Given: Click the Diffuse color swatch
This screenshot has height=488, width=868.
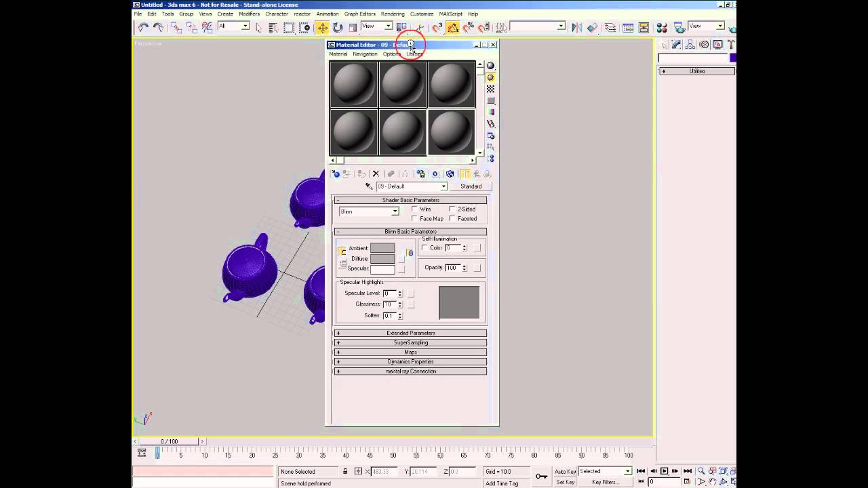Looking at the screenshot, I should [382, 259].
